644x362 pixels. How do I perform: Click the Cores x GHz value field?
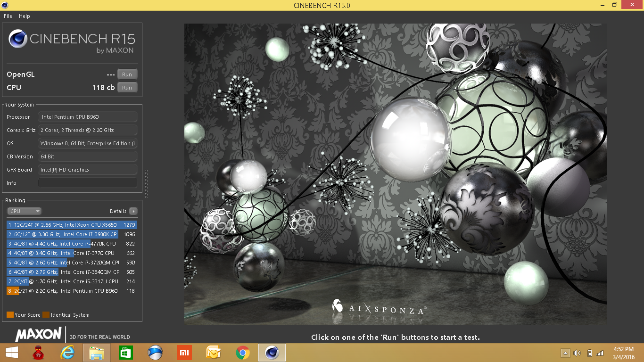(x=88, y=130)
